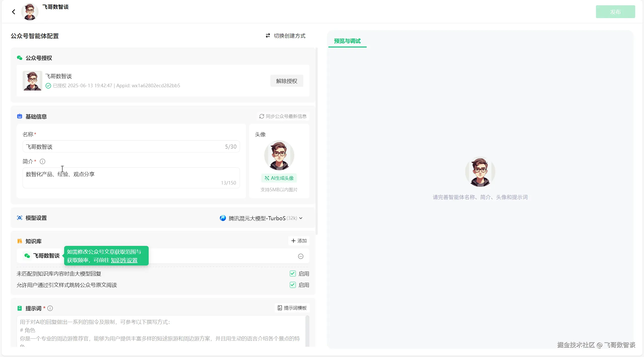Click the info icon next to 简介
Viewport: 644px width, 357px height.
tap(43, 161)
